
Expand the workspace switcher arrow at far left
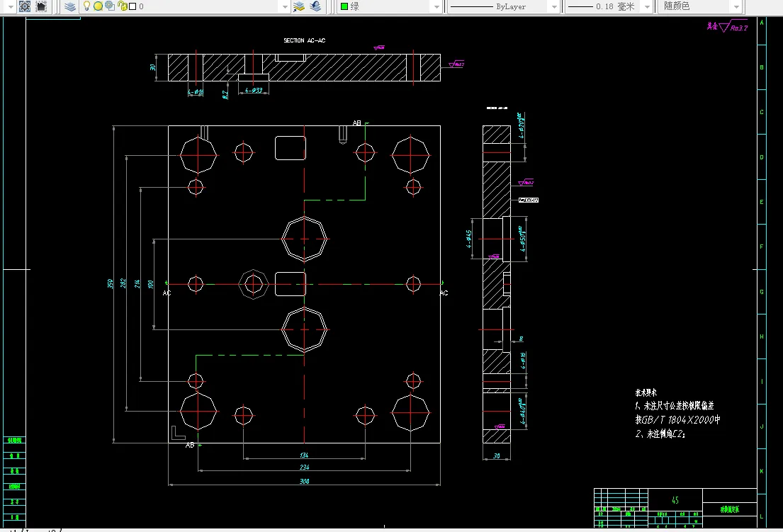(x=10, y=6)
